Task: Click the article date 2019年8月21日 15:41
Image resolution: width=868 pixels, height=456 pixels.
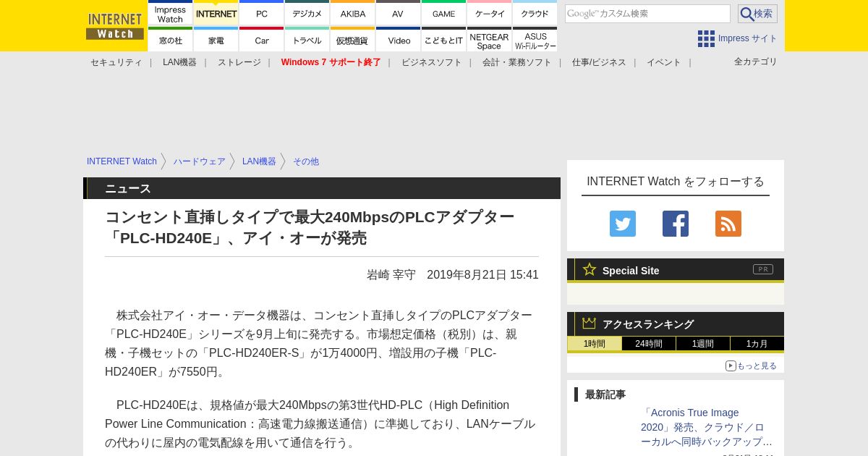Action: point(482,275)
